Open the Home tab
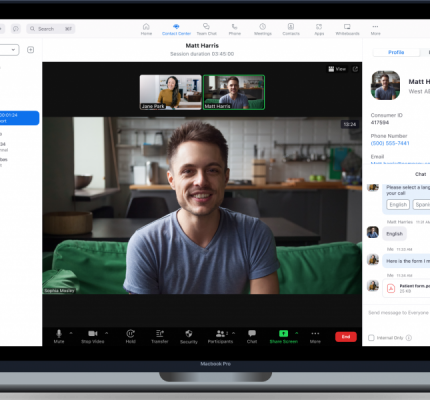 pos(146,29)
